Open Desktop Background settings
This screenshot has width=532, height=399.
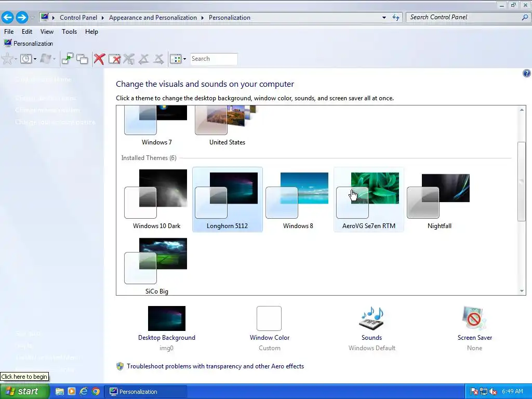click(167, 338)
